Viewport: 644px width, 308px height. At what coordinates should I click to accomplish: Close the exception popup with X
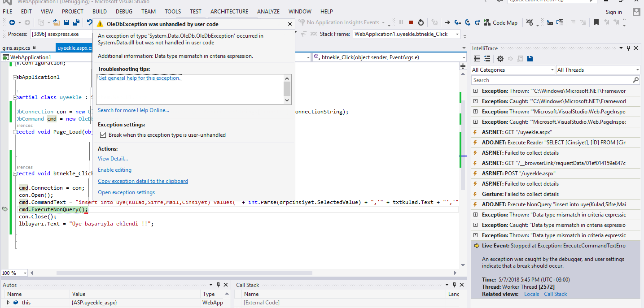(x=289, y=24)
